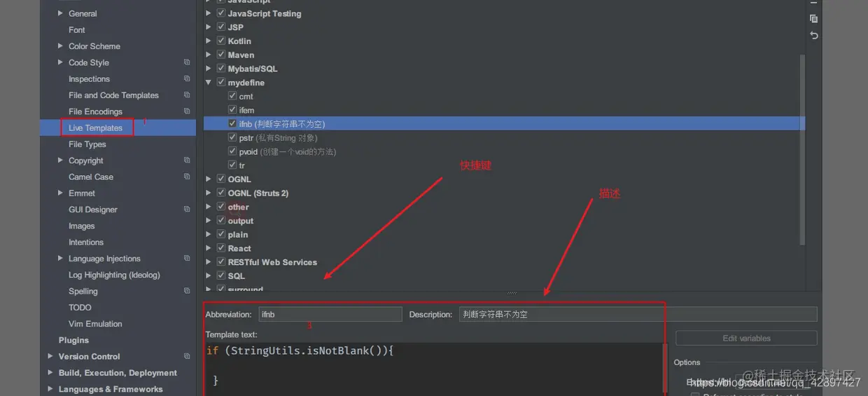Click the remove template minus icon
Viewport: 868px width, 396px height.
[x=813, y=4]
